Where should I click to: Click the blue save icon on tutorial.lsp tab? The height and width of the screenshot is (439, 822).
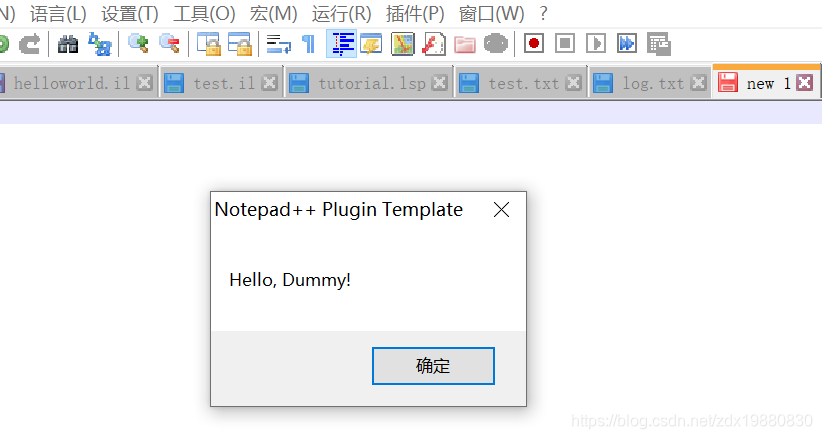tap(299, 83)
